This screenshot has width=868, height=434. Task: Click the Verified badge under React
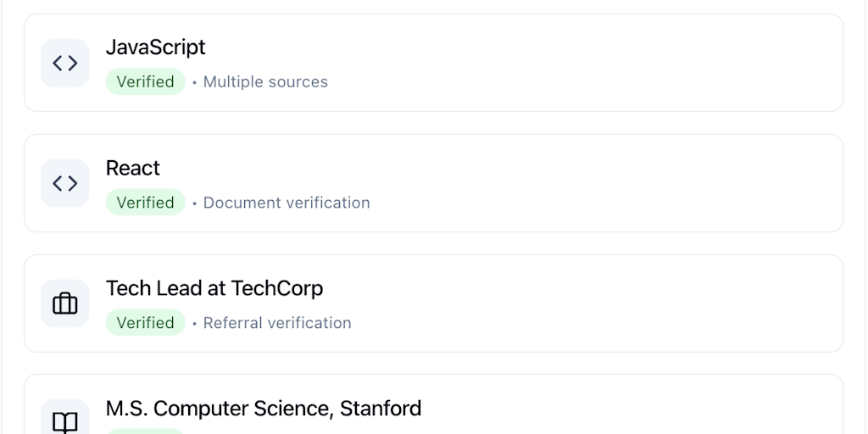pos(145,203)
